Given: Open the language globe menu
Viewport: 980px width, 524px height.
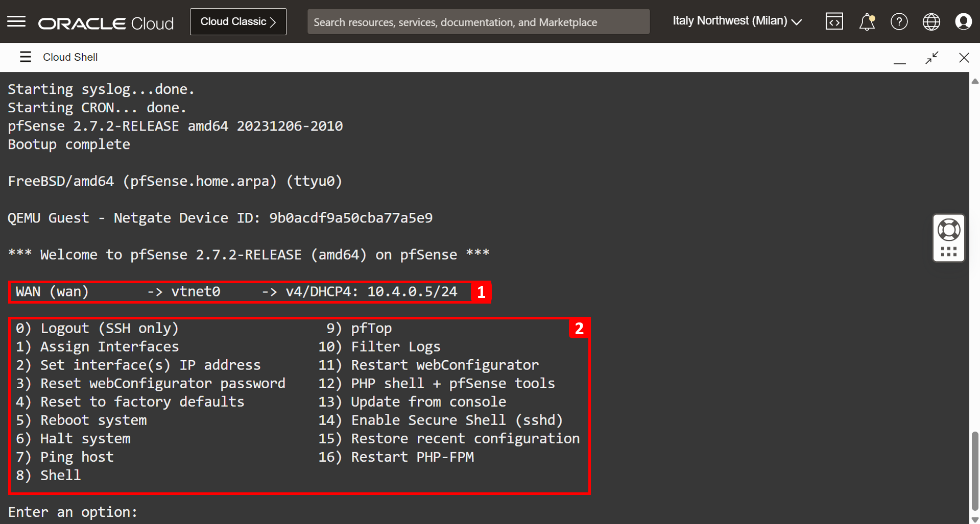Looking at the screenshot, I should tap(931, 21).
